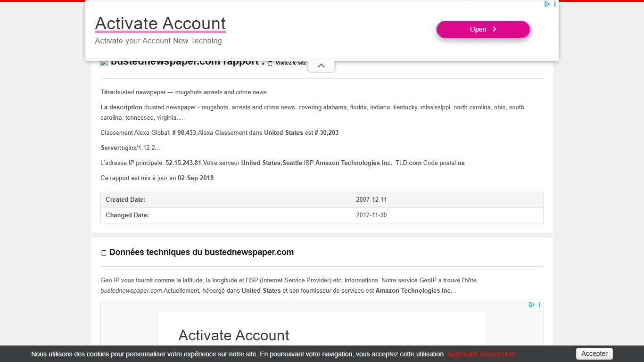Viewport: 644px width, 362px height.
Task: Click the AdChoices triangle icon on top banner
Action: (547, 4)
